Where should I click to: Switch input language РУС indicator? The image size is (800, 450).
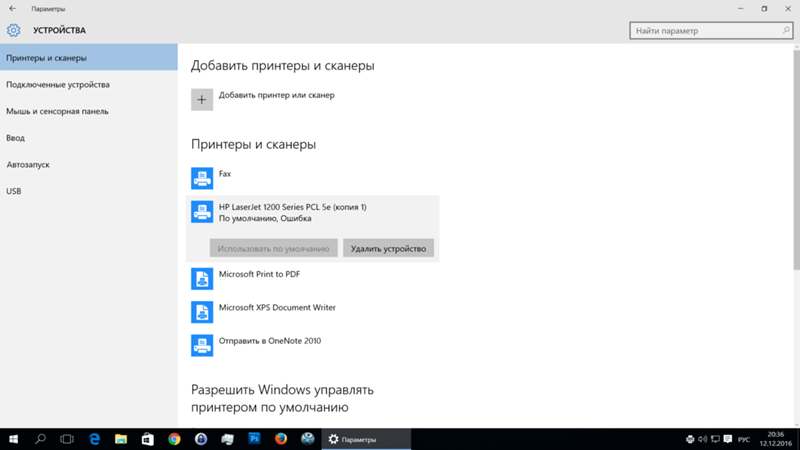pos(744,440)
